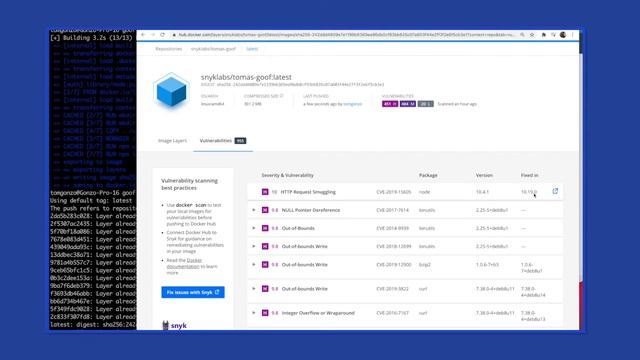Switch to the Image Layers tab
This screenshot has width=640, height=360.
(172, 140)
